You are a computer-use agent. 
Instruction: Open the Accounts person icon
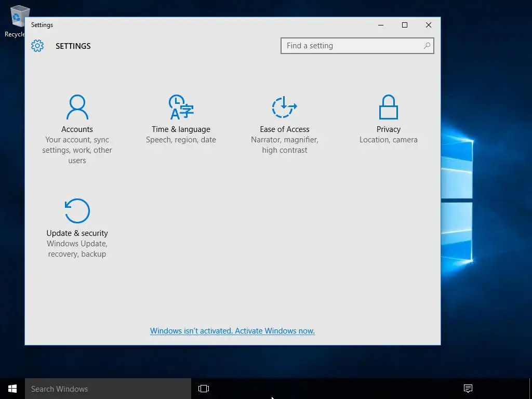click(x=77, y=107)
